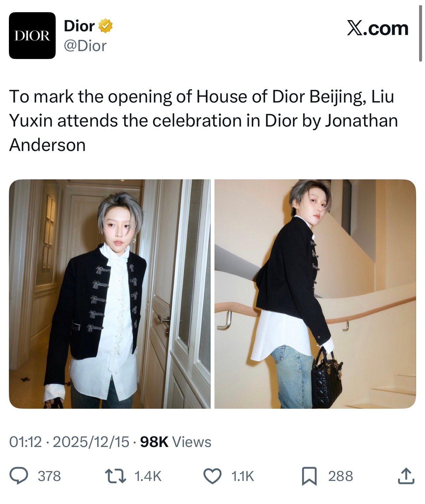Open the share upload icon
425x504 pixels.
pyautogui.click(x=406, y=476)
